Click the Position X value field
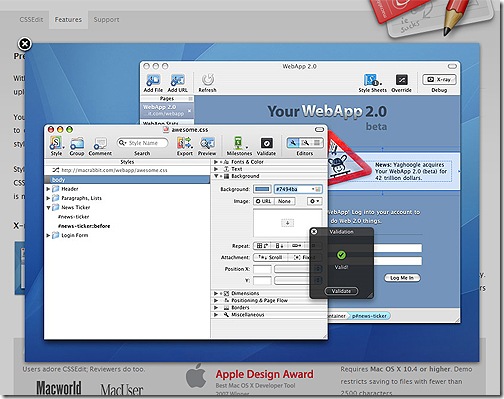The image size is (504, 399). 262,269
